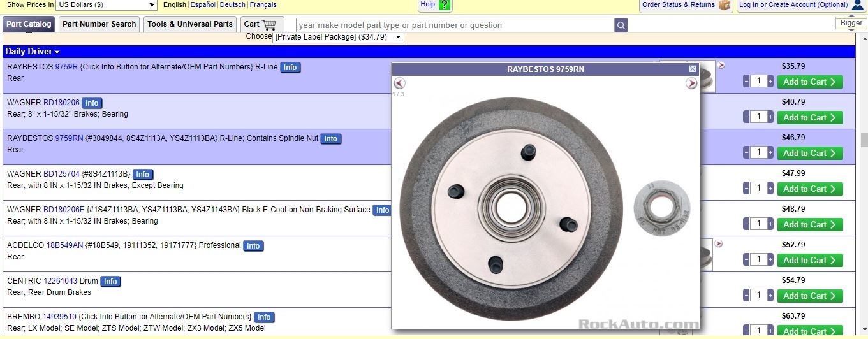Add RAYBESTOS 9759RN to cart
The image size is (868, 339).
point(810,153)
